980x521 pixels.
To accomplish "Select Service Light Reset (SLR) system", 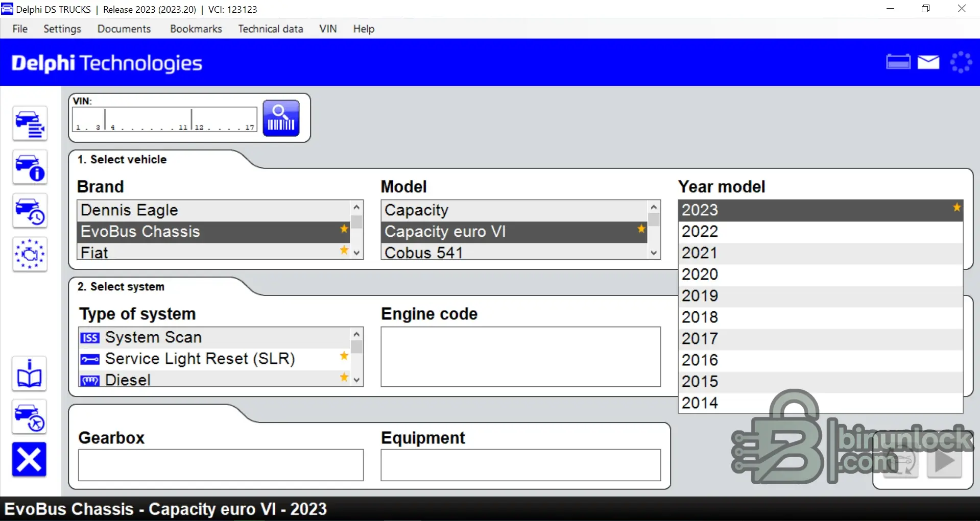I will click(x=200, y=359).
